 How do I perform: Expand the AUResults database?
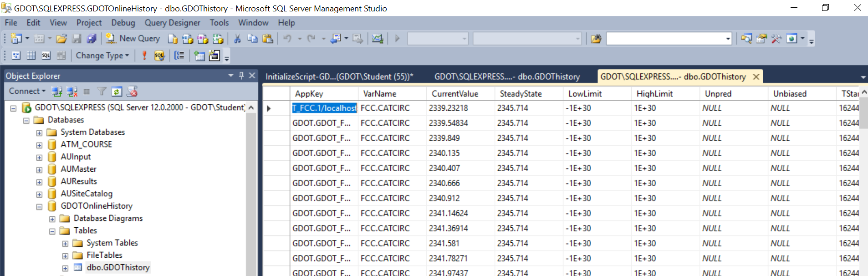[39, 182]
